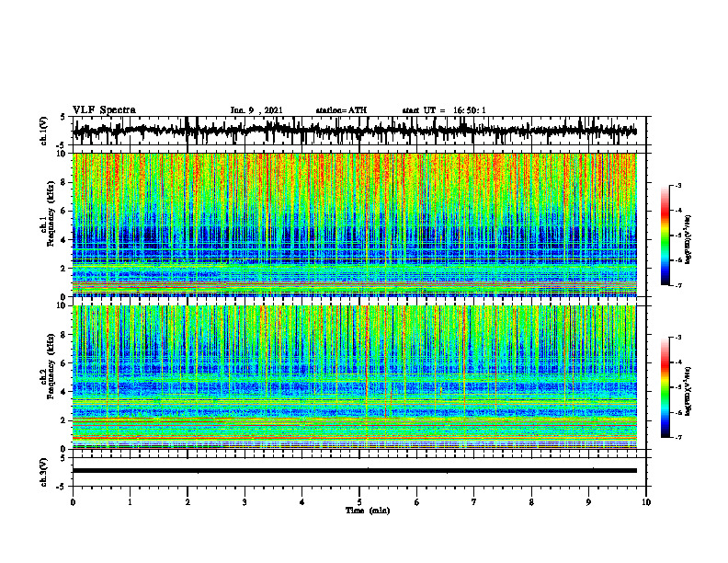Image resolution: width=728 pixels, height=563 pixels.
Task: Click the "2" tick on ch.2 frequency axis
Action: pyautogui.click(x=63, y=420)
